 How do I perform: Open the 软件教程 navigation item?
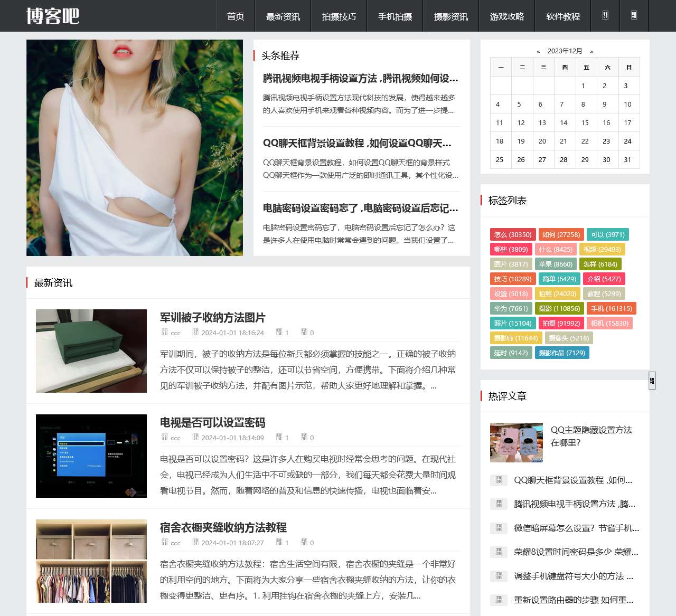point(563,16)
